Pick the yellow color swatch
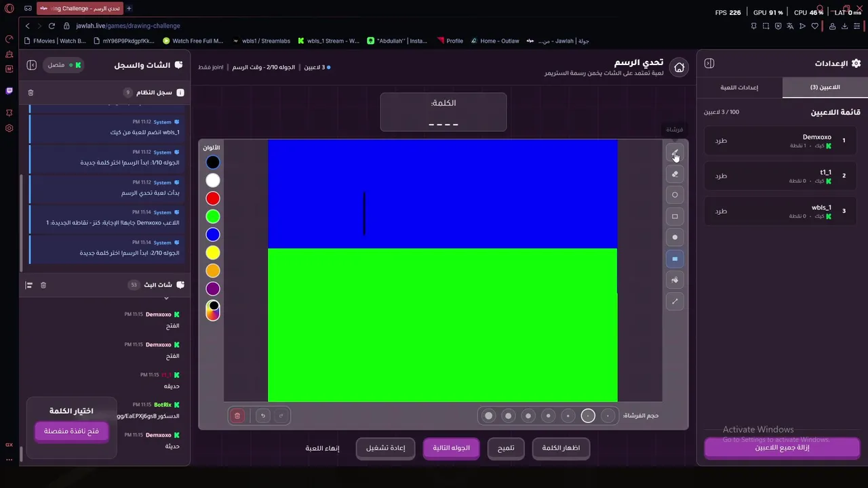868x488 pixels. 213,253
